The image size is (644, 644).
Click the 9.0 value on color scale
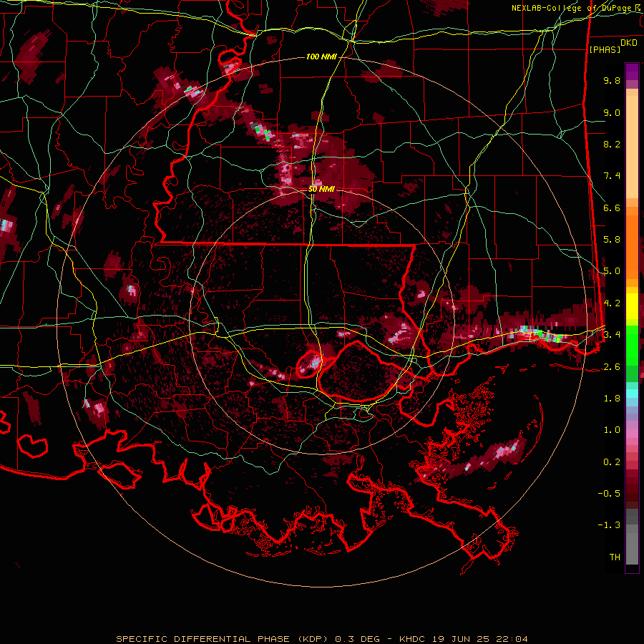[612, 112]
